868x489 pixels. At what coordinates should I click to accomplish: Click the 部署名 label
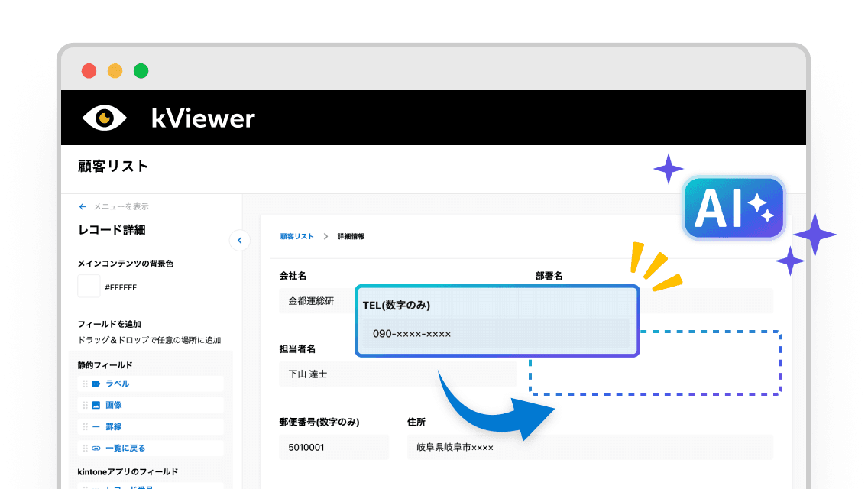click(549, 276)
